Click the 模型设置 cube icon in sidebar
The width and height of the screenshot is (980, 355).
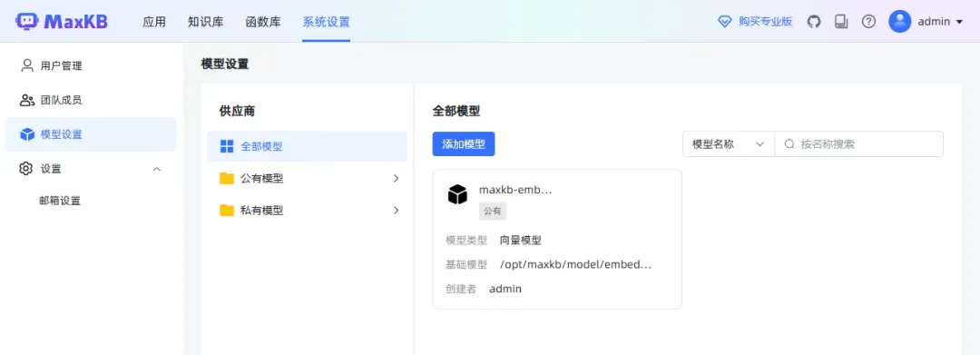point(27,134)
